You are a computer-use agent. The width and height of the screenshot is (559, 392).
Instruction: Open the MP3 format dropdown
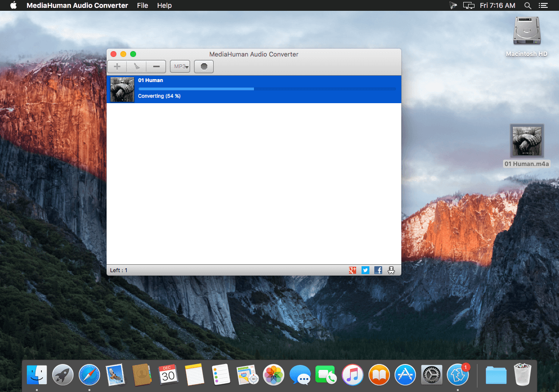pyautogui.click(x=180, y=67)
